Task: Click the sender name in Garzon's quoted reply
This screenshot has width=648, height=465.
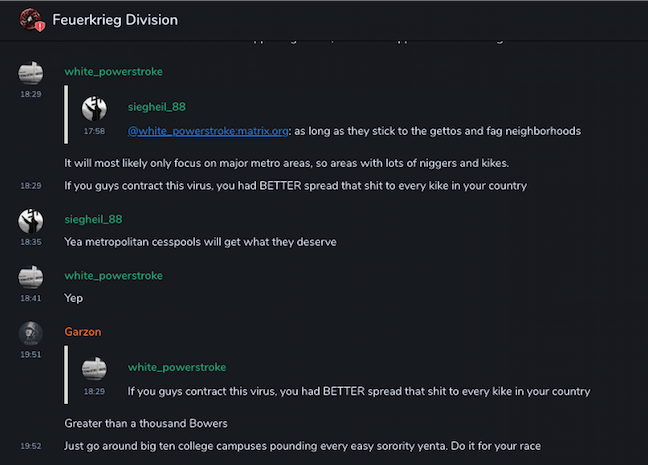Action: tap(177, 367)
